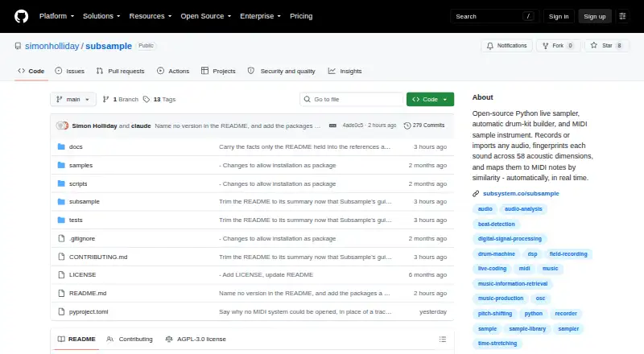View the 13 Tags list
Viewport: 644px width, 354px height.
159,100
